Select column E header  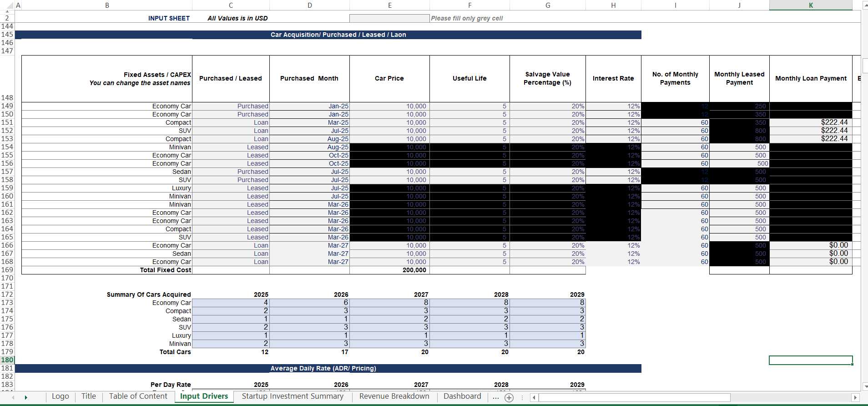pos(389,5)
